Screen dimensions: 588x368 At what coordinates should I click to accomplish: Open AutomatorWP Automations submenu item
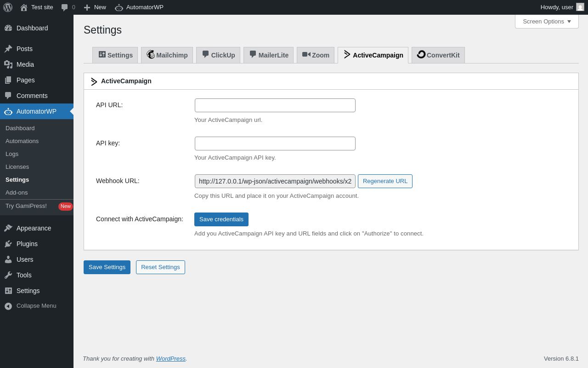37,141
